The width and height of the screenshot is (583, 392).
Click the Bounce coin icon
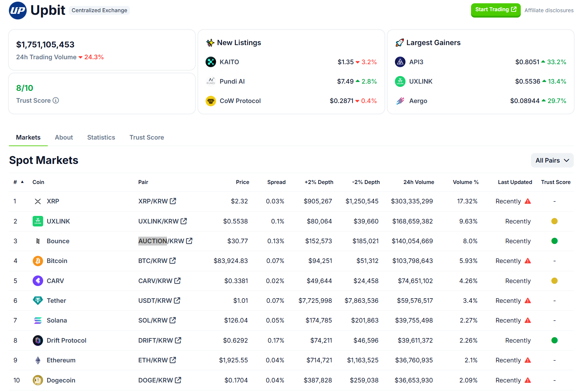click(x=38, y=241)
